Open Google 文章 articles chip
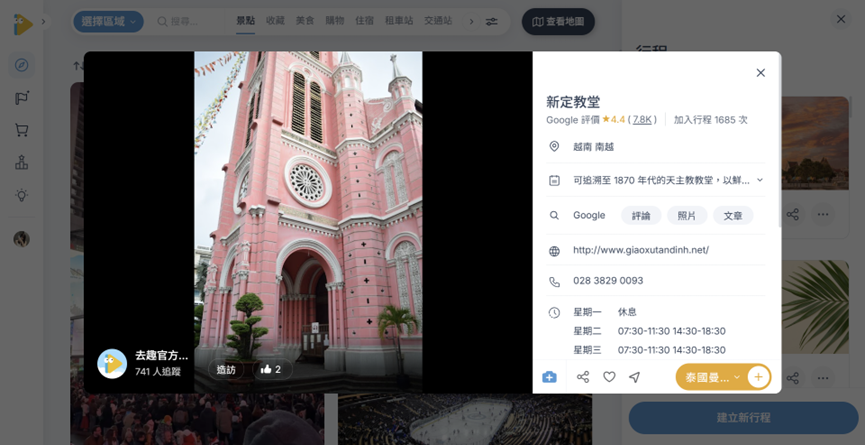Screen dimensions: 865x445 (x=733, y=216)
